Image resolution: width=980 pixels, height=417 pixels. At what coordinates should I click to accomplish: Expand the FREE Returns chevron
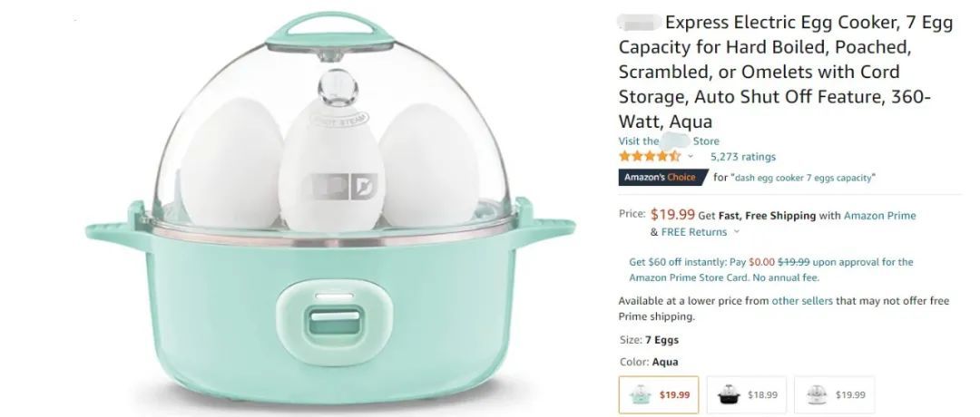736,231
